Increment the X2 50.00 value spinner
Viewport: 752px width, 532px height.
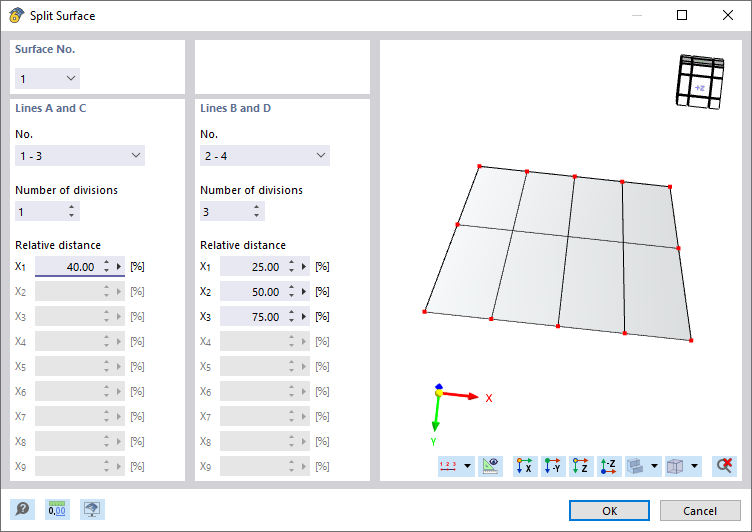click(x=292, y=288)
